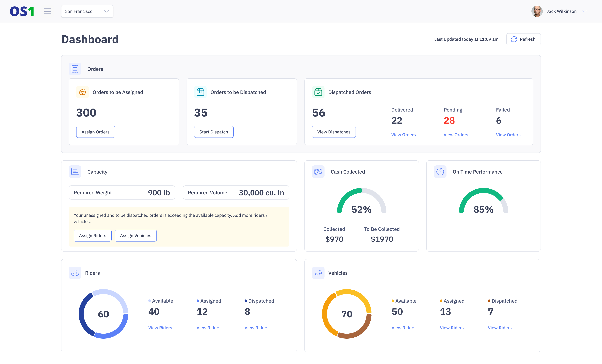602x364 pixels.
Task: Click the On Time Performance 85% gauge
Action: click(x=483, y=201)
